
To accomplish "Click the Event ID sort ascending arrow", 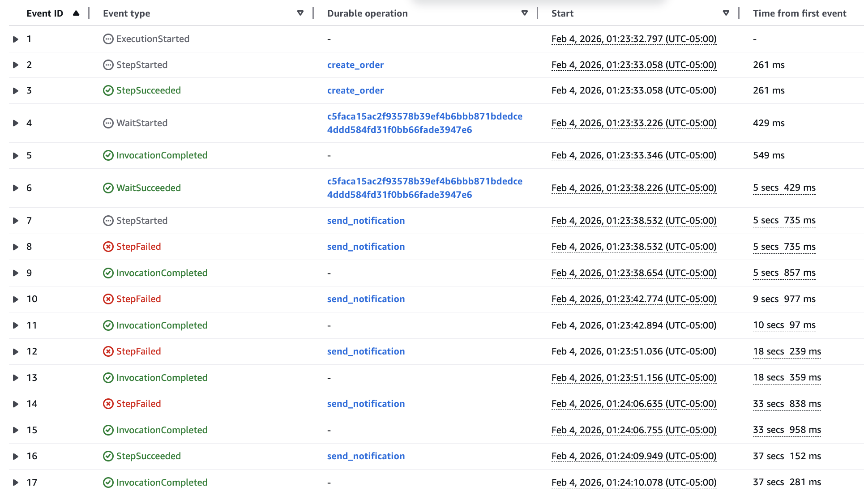I will click(x=76, y=13).
